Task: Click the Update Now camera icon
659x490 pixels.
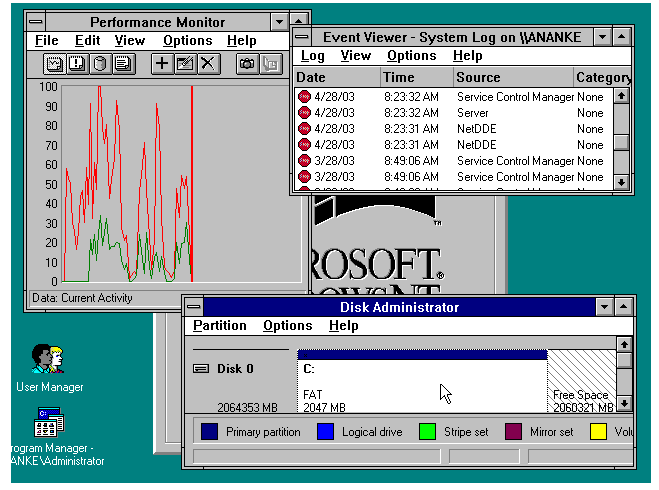Action: click(246, 64)
